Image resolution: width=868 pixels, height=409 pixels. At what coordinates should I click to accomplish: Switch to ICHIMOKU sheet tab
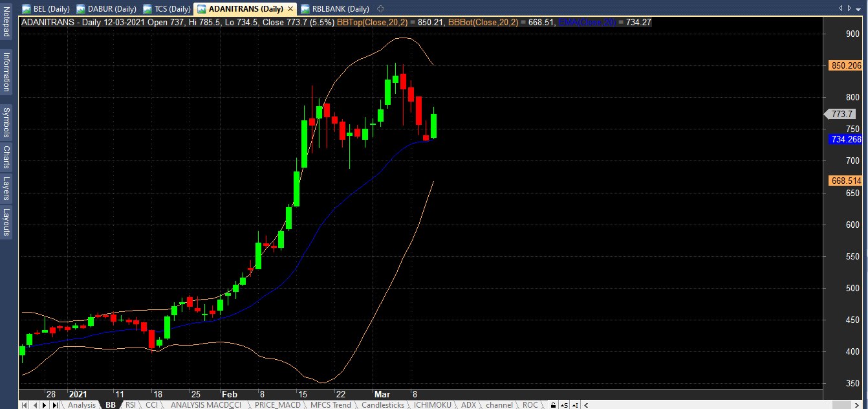click(432, 405)
